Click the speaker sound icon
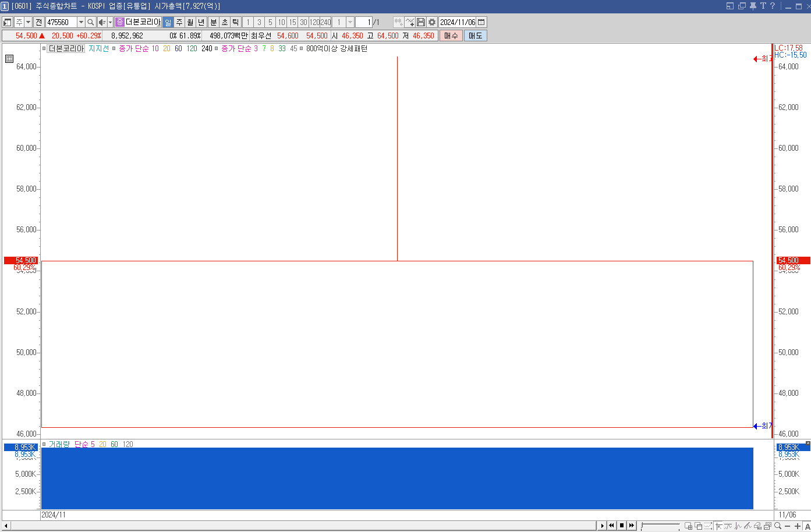Screen dimensions: 811x532 pos(101,22)
